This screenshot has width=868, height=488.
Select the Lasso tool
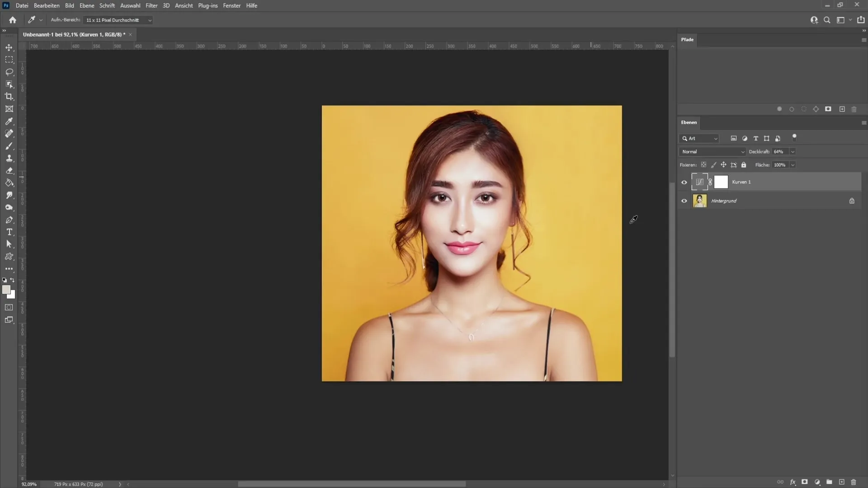coord(9,72)
